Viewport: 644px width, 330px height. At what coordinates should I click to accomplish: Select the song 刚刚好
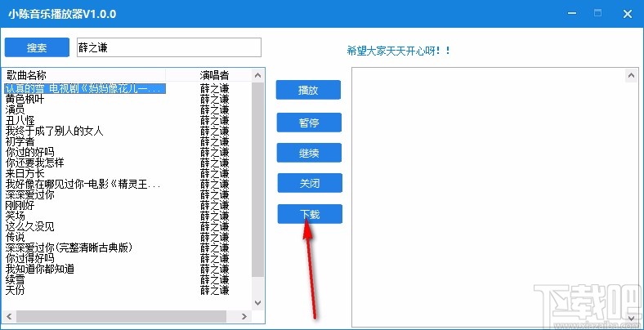pos(20,205)
